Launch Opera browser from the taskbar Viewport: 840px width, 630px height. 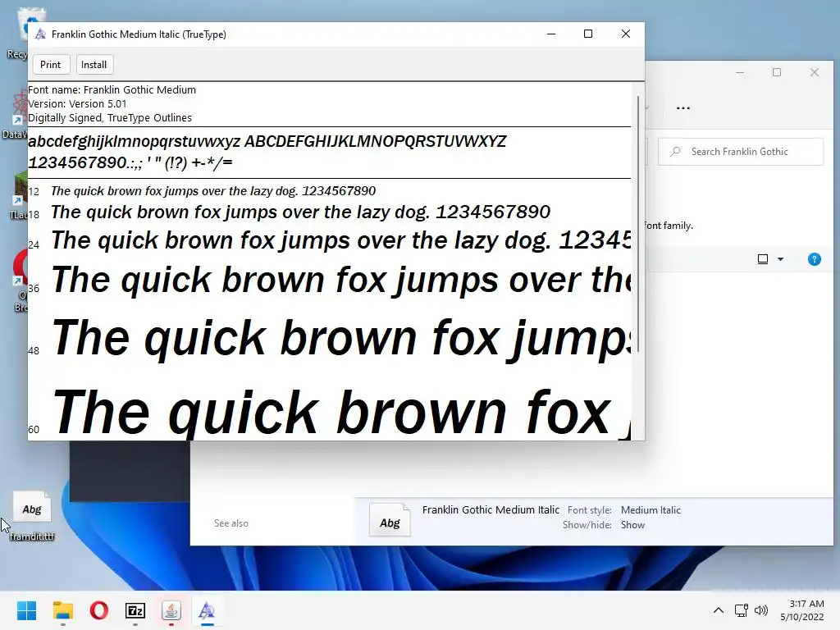(99, 610)
